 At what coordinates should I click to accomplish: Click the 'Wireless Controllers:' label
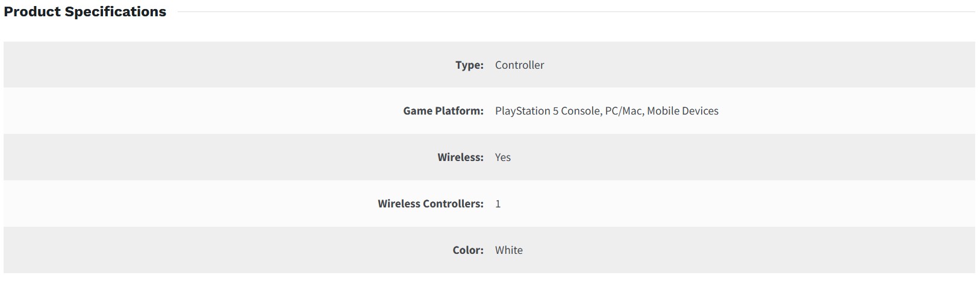(431, 204)
